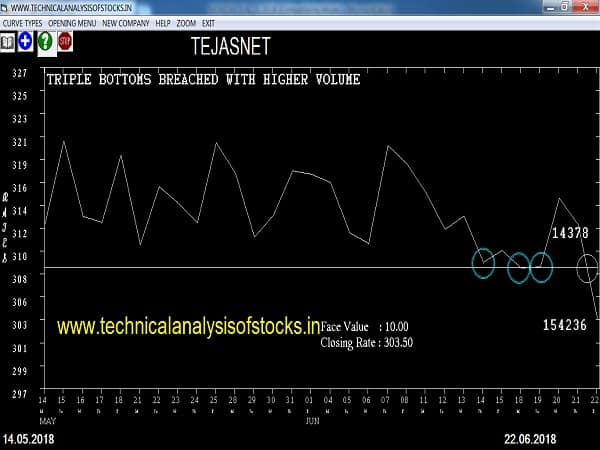This screenshot has width=600, height=450.
Task: Open the Curve Types menu
Action: point(23,22)
